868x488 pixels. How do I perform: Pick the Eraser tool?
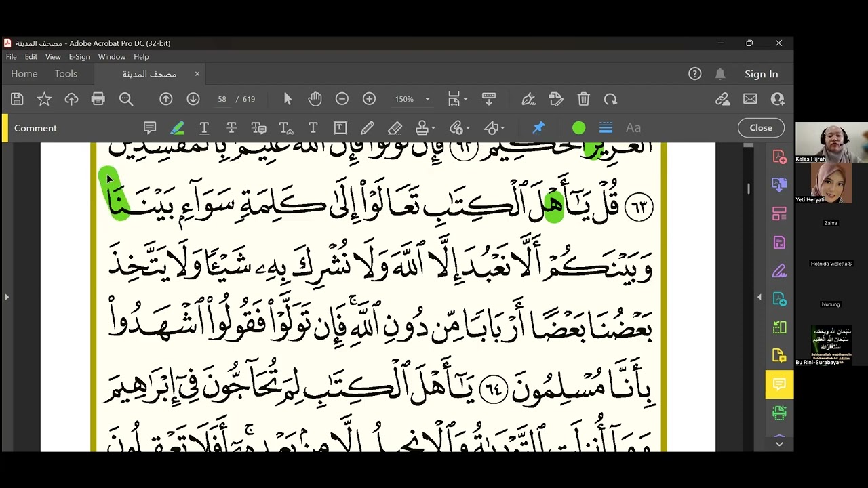(395, 127)
